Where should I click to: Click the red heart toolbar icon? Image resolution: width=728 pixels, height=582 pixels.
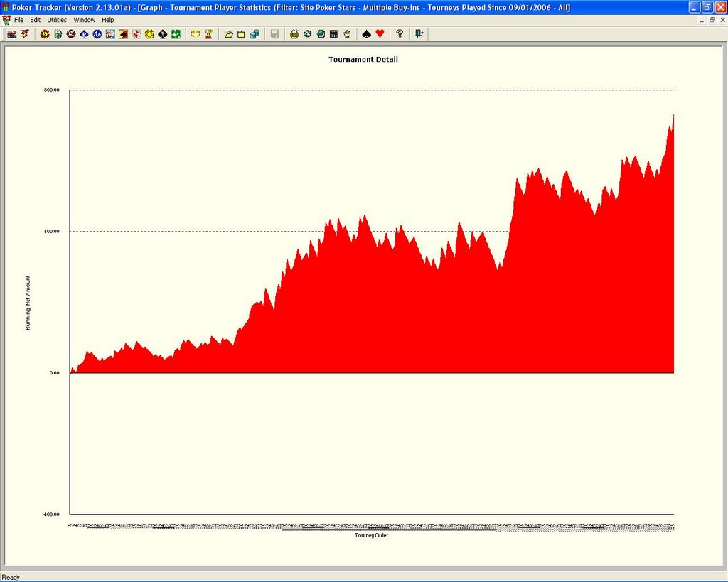pos(380,34)
